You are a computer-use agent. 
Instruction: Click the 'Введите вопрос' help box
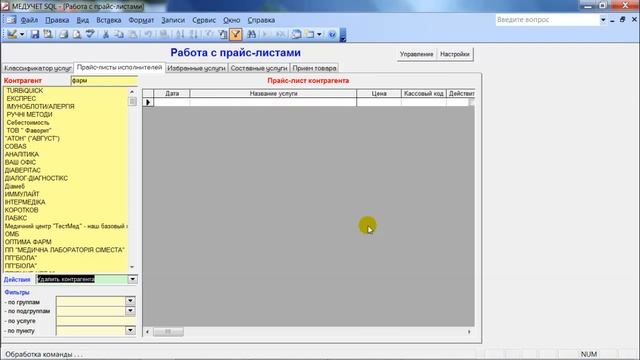[547, 20]
